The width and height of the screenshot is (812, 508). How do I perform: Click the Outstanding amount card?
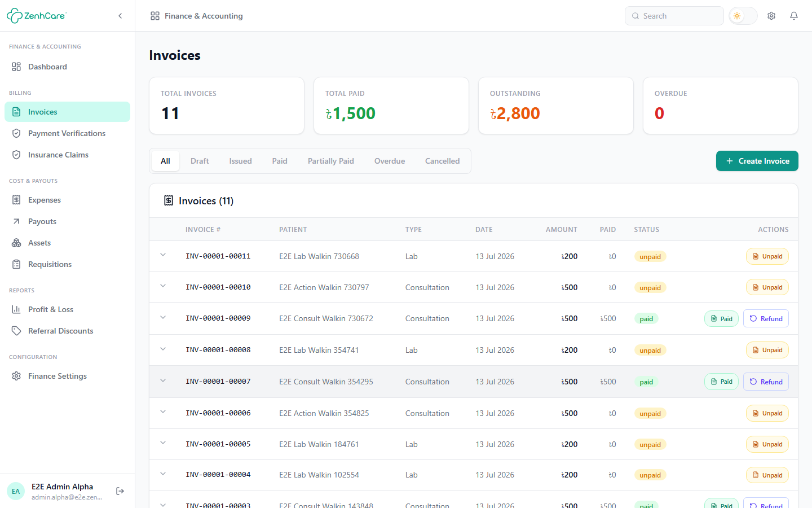tap(556, 106)
